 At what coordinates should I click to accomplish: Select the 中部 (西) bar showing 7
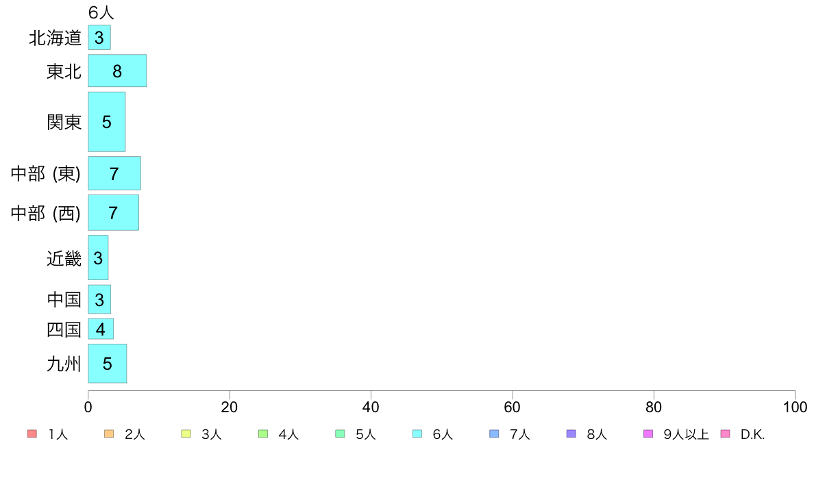click(113, 213)
